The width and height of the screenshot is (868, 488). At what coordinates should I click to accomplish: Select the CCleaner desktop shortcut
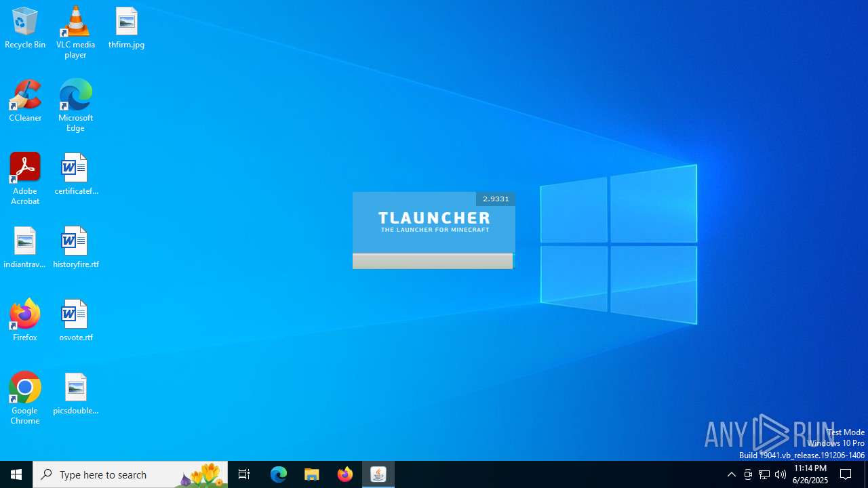click(x=25, y=101)
